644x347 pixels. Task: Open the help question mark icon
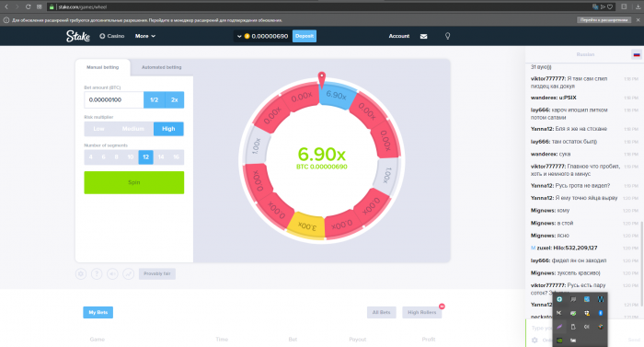[97, 273]
